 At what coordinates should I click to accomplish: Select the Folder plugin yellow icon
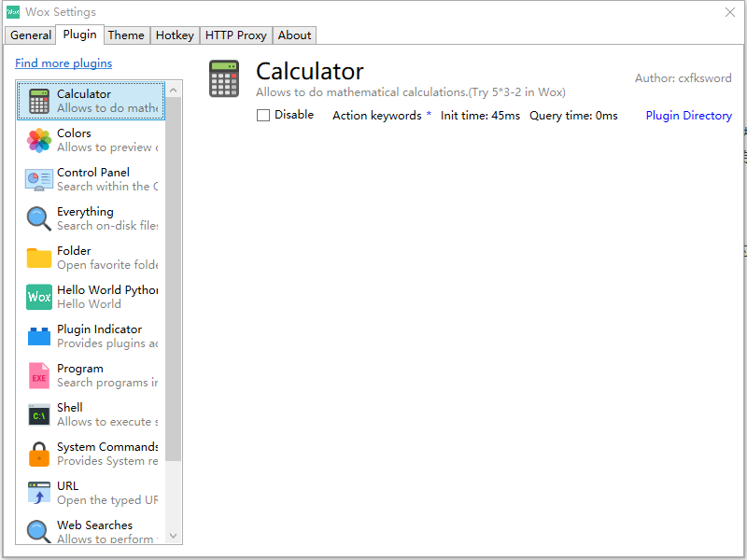pyautogui.click(x=39, y=259)
